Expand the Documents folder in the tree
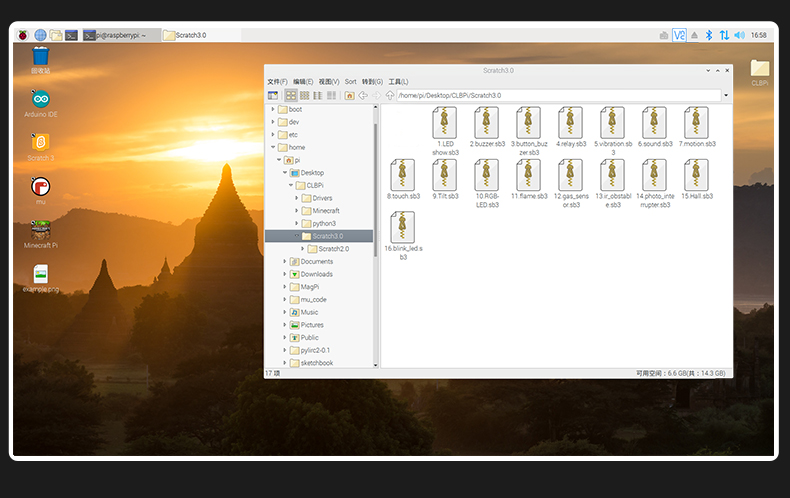 [x=285, y=262]
